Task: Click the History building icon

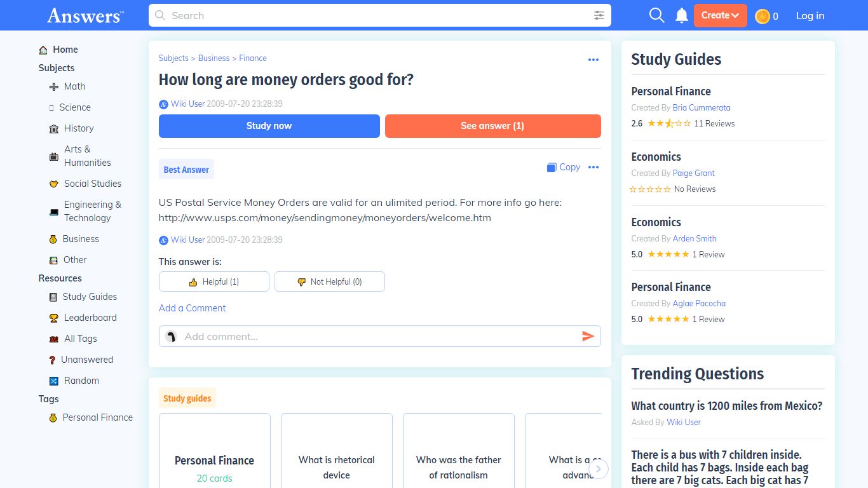Action: point(54,128)
